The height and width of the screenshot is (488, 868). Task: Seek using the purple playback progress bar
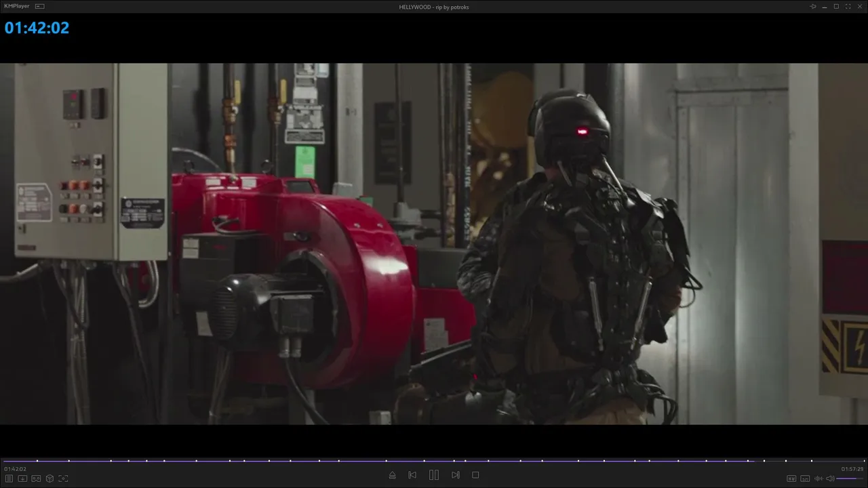click(434, 461)
